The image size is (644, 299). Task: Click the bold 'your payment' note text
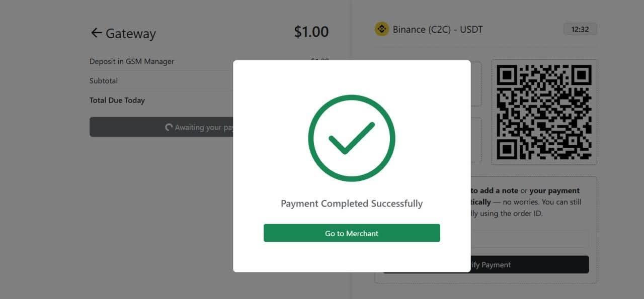pyautogui.click(x=554, y=190)
